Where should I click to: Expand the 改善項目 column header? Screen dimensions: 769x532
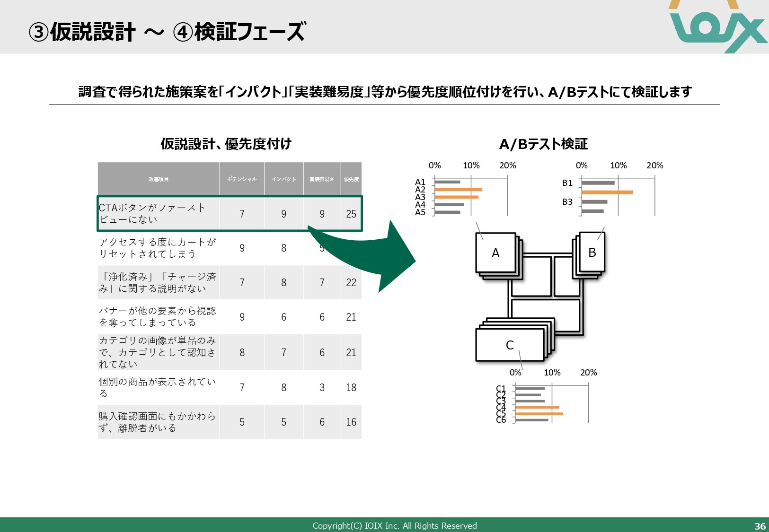tap(159, 179)
